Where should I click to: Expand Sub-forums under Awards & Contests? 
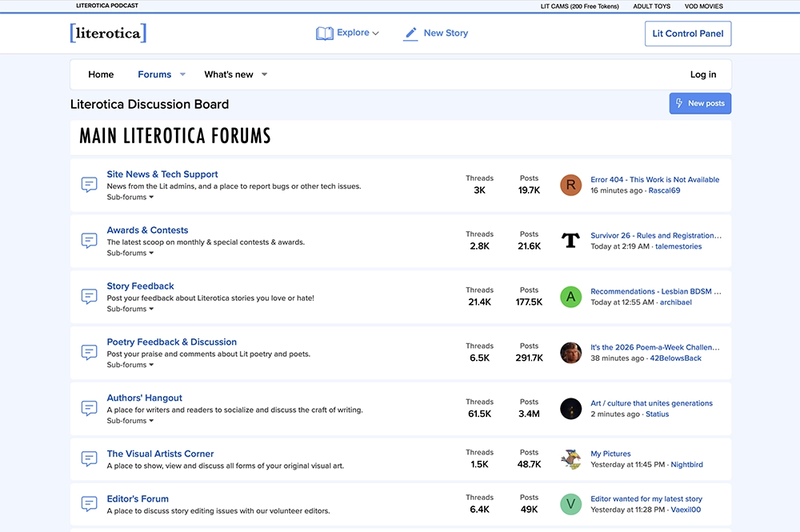pos(130,253)
